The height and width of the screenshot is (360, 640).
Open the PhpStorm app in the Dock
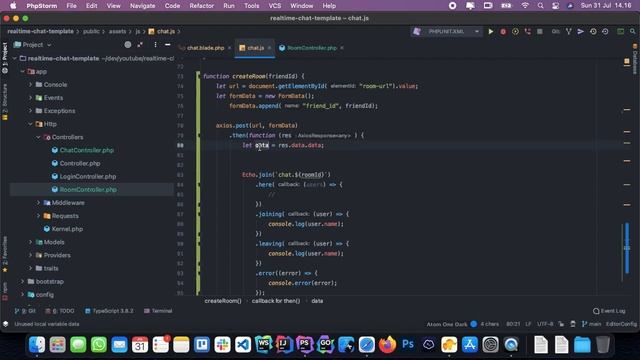[x=304, y=344]
